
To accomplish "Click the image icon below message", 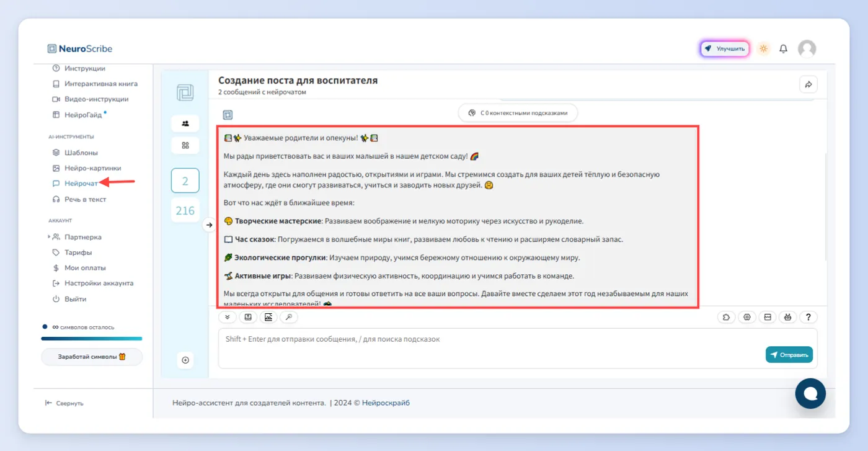I will pyautogui.click(x=268, y=317).
